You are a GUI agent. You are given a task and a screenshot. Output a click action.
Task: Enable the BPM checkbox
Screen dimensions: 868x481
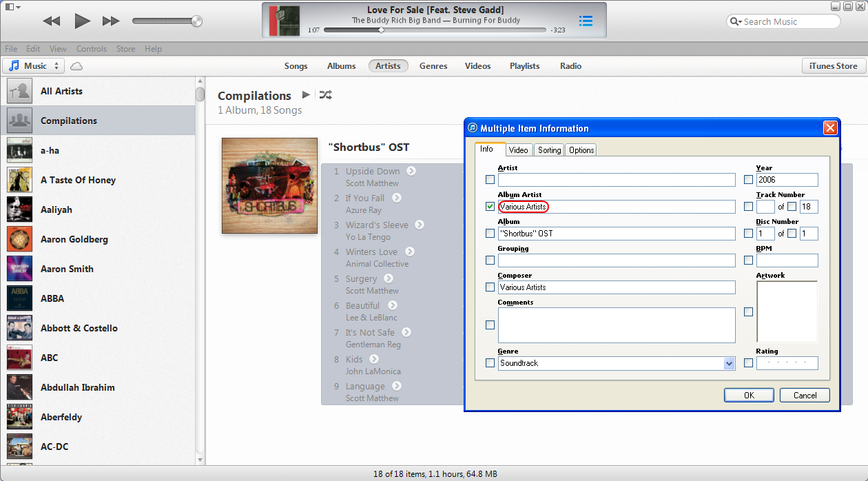(x=748, y=260)
